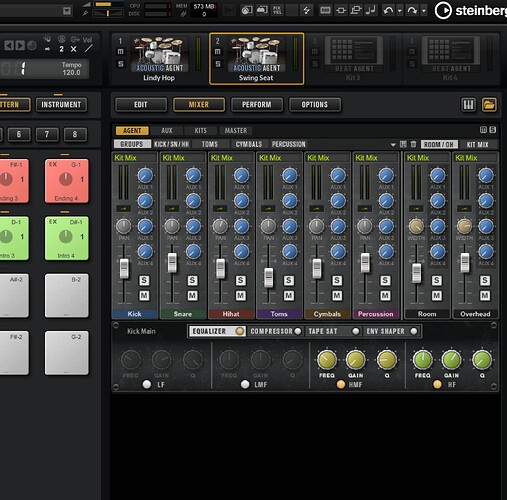Click the Options button
This screenshot has width=507, height=500.
(x=315, y=105)
